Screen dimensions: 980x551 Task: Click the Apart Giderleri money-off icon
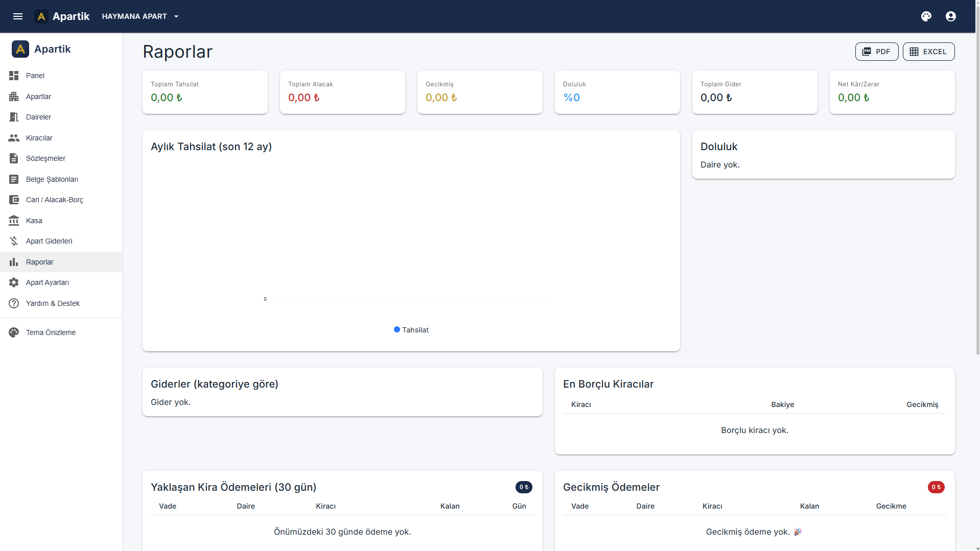pyautogui.click(x=14, y=241)
